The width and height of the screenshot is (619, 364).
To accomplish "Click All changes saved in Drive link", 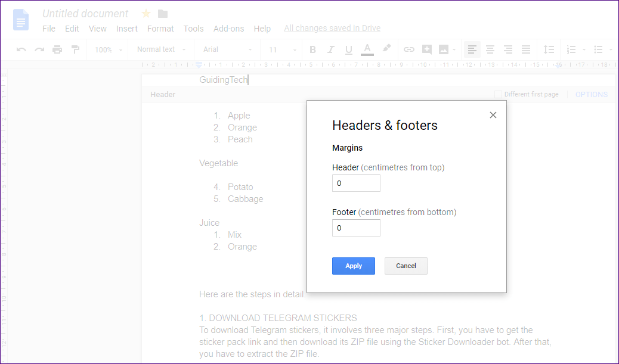I will [x=332, y=29].
